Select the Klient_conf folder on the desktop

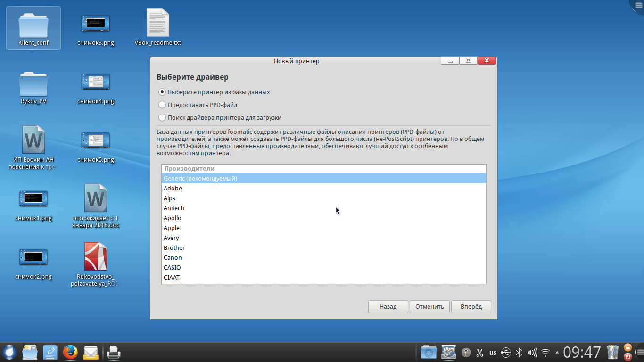[33, 28]
